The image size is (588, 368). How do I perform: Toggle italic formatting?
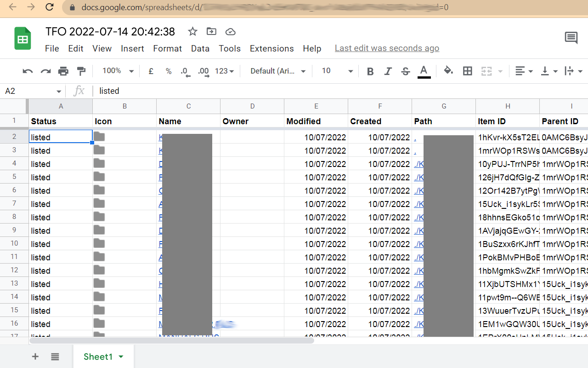click(x=388, y=71)
